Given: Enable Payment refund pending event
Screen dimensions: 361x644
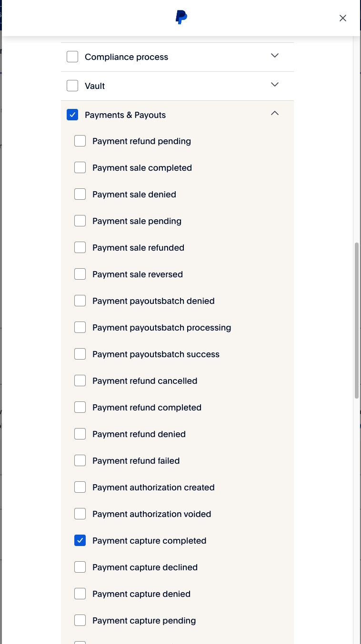Looking at the screenshot, I should [80, 141].
